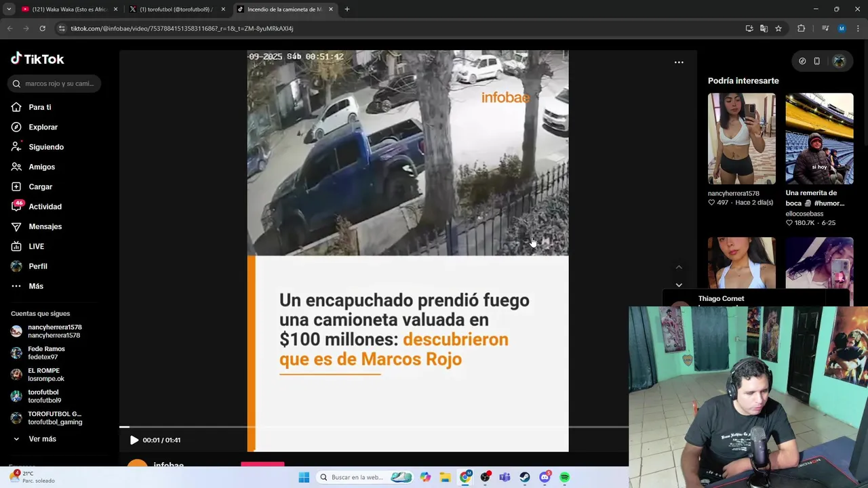Image resolution: width=868 pixels, height=488 pixels.
Task: Bookmark this page with star icon
Action: coord(778,28)
